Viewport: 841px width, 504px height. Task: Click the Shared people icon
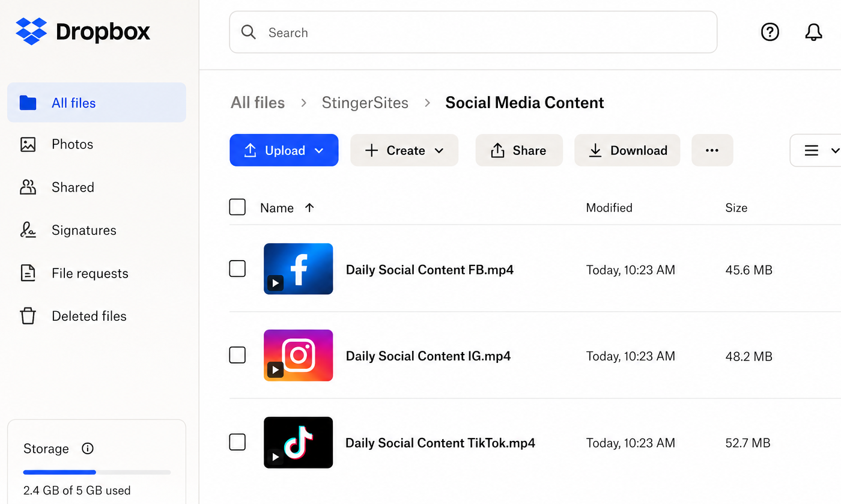(x=28, y=187)
